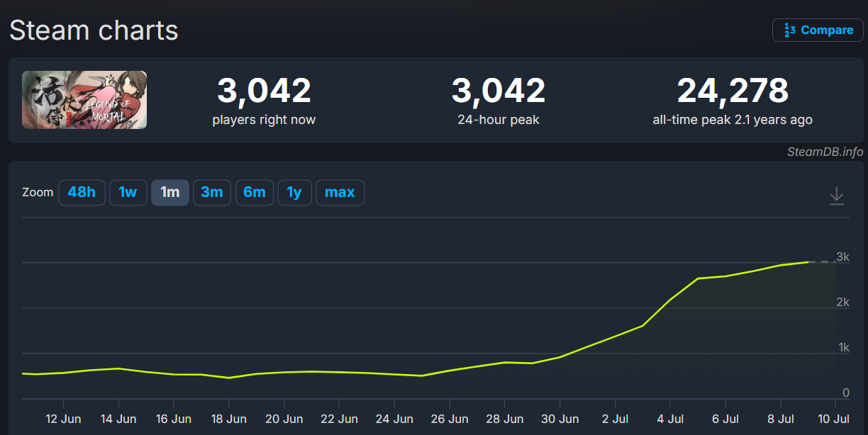Viewport: 868px width, 435px height.
Task: Click the 2 Jul axis label
Action: [615, 419]
